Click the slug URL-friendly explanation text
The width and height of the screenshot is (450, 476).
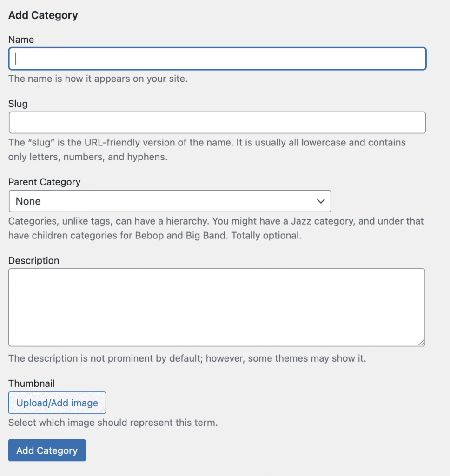(207, 142)
